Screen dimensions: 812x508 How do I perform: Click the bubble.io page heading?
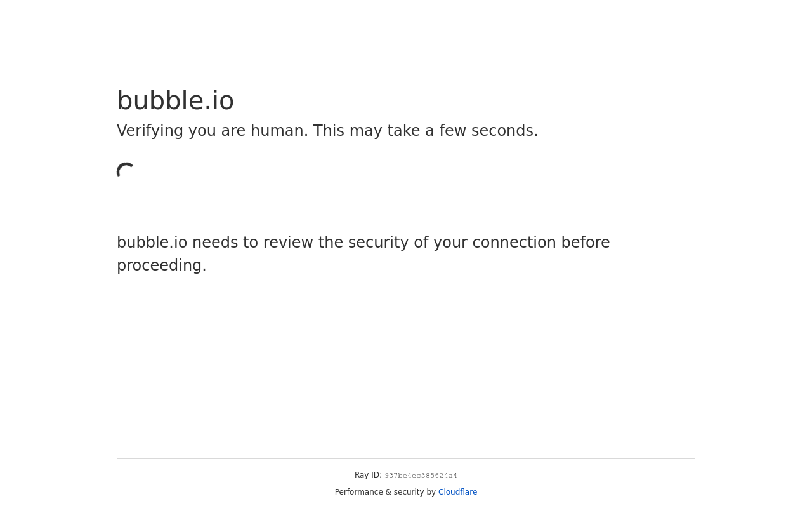176,100
